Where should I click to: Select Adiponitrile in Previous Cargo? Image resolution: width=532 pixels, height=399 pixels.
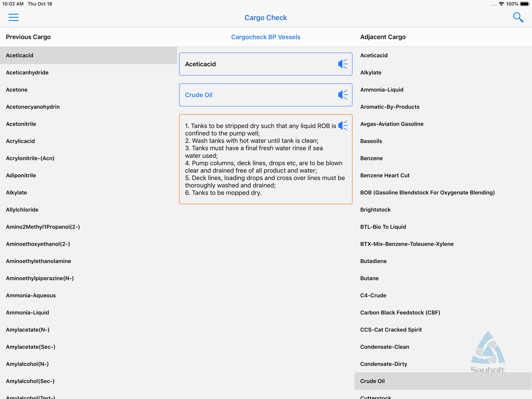89,175
